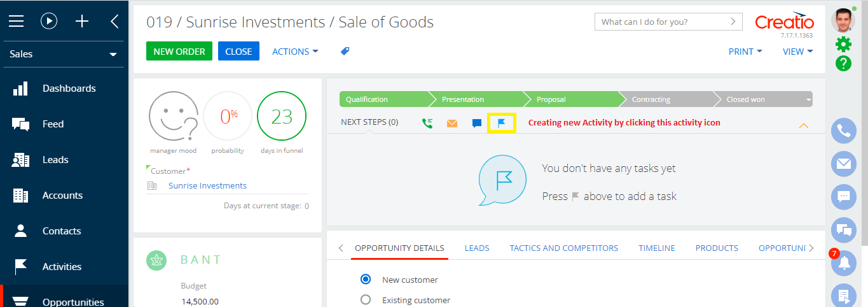Add a task with the blue flag icon
The height and width of the screenshot is (307, 868).
pyautogui.click(x=502, y=123)
